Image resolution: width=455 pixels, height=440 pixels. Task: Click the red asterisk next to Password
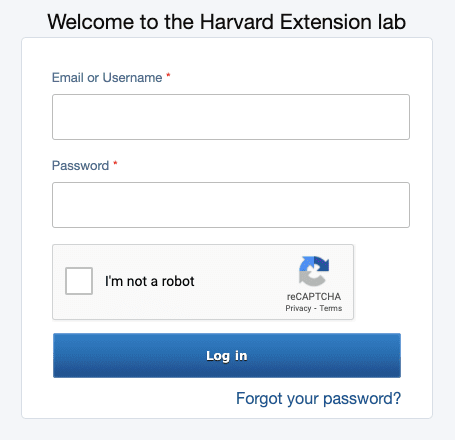point(115,164)
